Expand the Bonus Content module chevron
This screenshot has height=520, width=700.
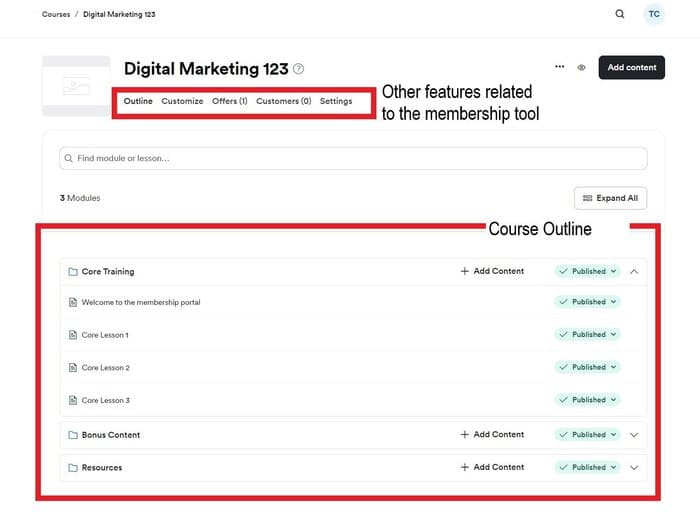[x=634, y=435]
